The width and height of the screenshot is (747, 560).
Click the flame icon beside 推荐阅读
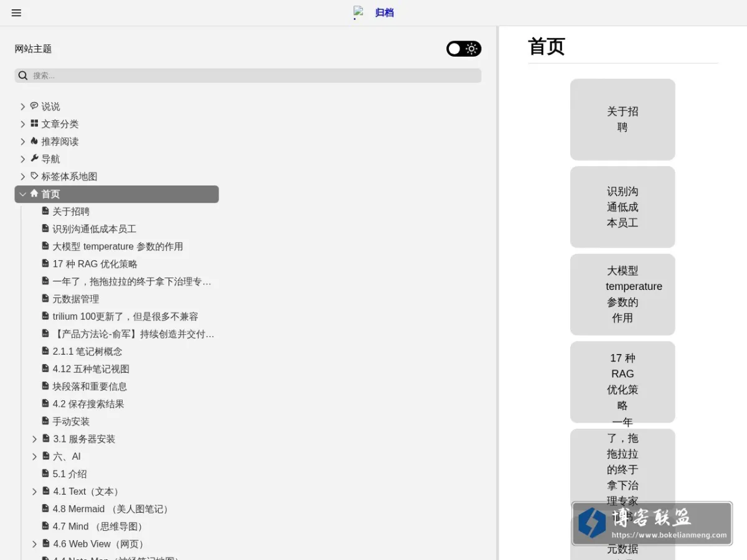tap(34, 141)
